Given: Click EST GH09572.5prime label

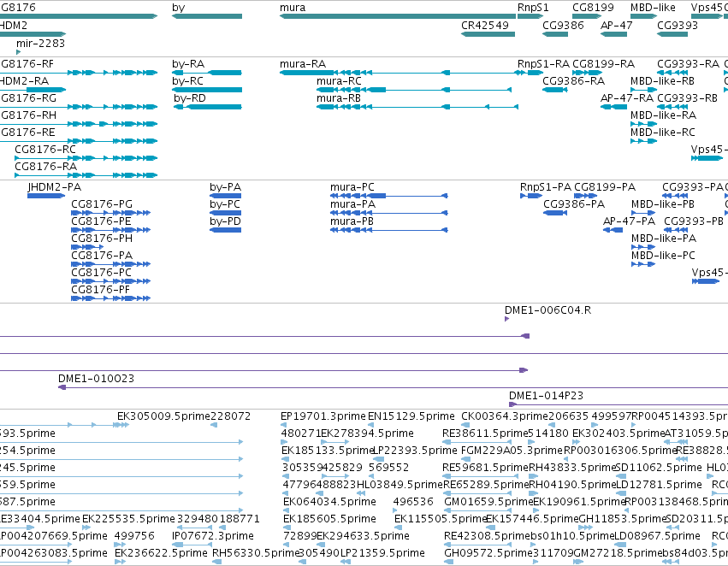Looking at the screenshot, I should pos(488,553).
